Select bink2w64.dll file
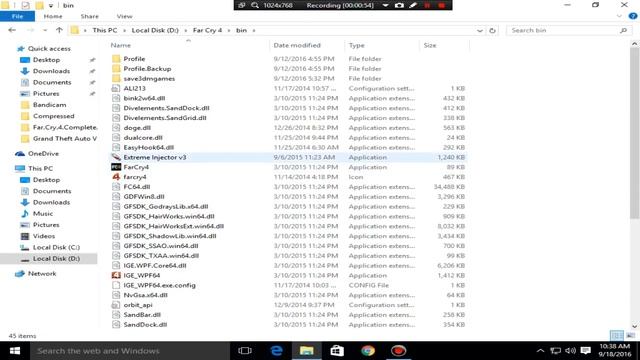 (x=144, y=98)
